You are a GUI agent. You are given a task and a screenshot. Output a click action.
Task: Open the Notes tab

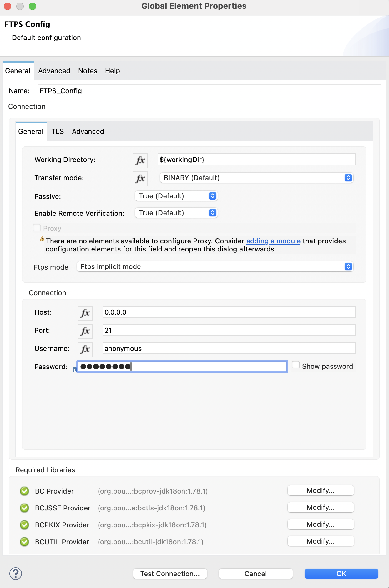coord(88,71)
